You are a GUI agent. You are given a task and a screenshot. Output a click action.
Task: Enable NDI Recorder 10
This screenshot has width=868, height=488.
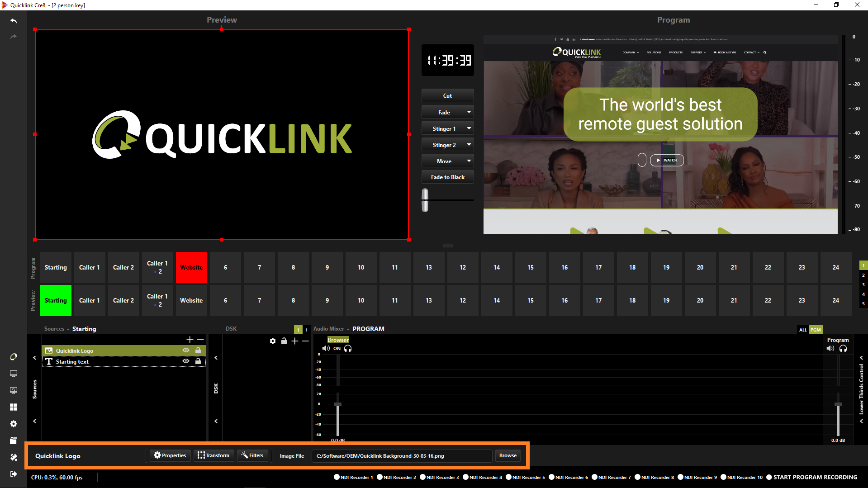coord(723,477)
